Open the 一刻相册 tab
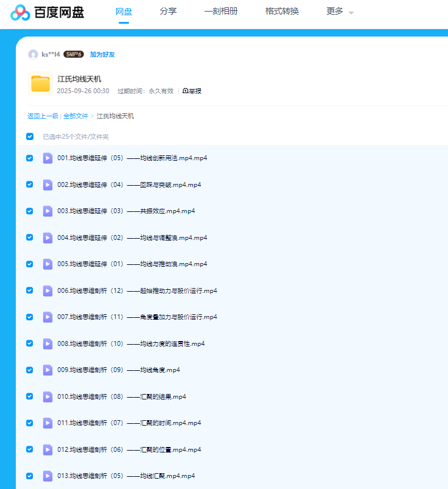Viewport: 448px width, 489px height. 221,12
